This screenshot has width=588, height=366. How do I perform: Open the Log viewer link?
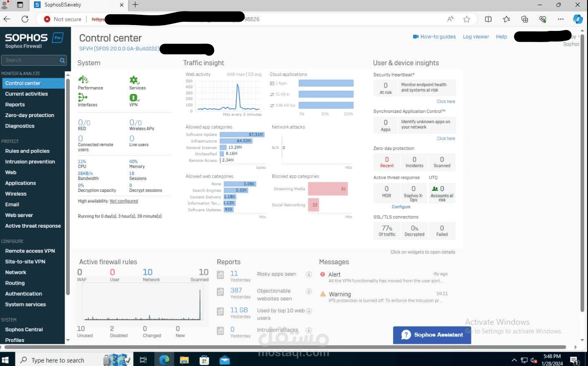pyautogui.click(x=476, y=37)
